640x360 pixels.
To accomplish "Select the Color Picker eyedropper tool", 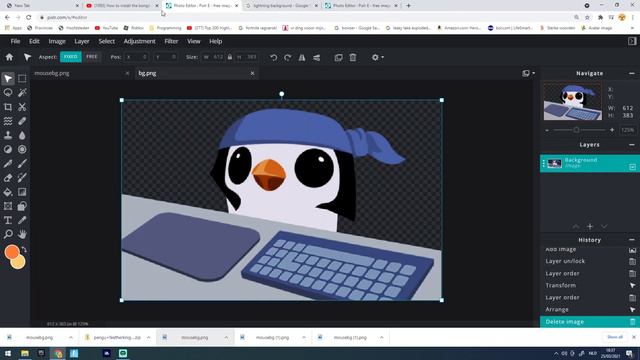I will 22,220.
